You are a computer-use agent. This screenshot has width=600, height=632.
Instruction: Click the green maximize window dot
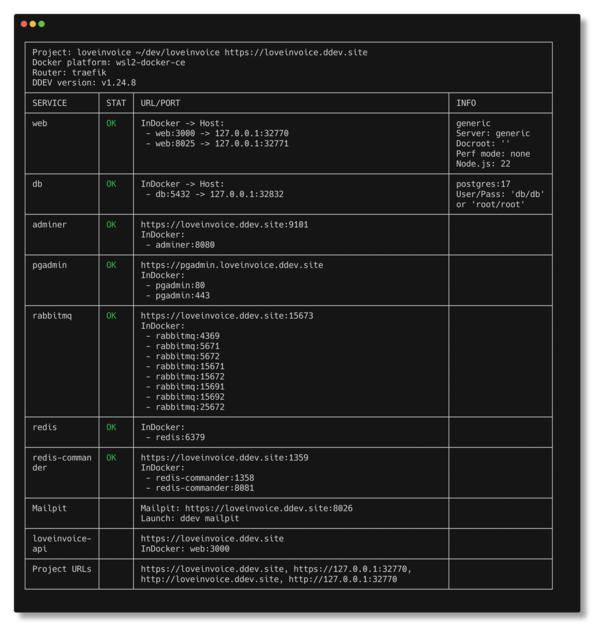tap(42, 24)
